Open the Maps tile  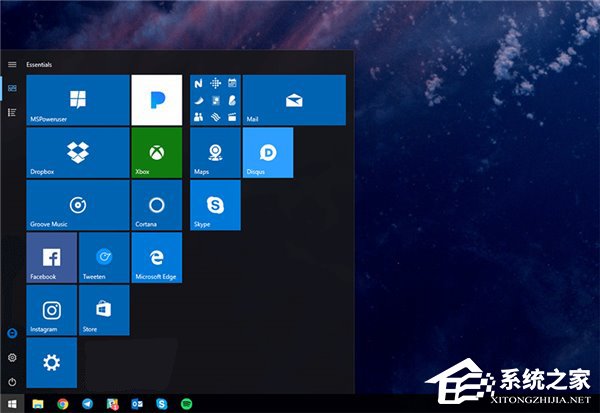click(215, 153)
